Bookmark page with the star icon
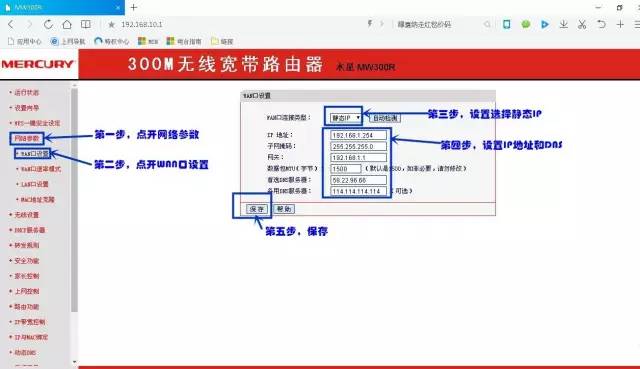This screenshot has height=369, width=640. pos(111,24)
